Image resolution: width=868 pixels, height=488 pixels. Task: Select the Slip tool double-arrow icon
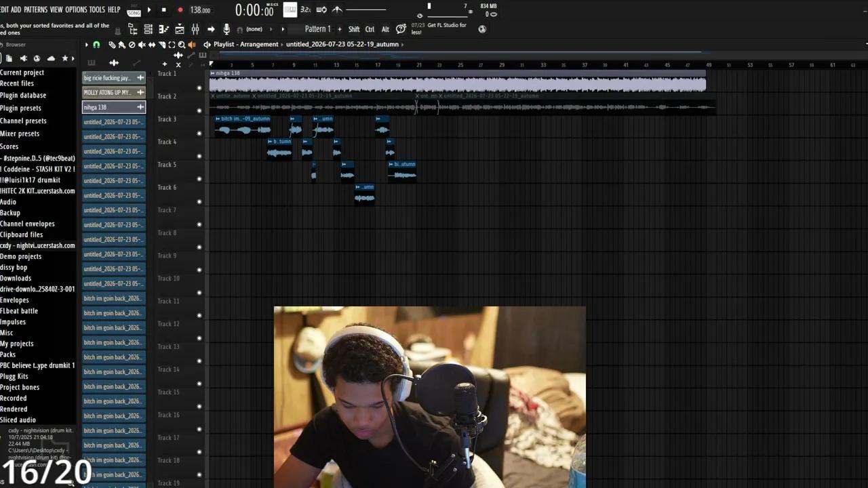point(152,45)
